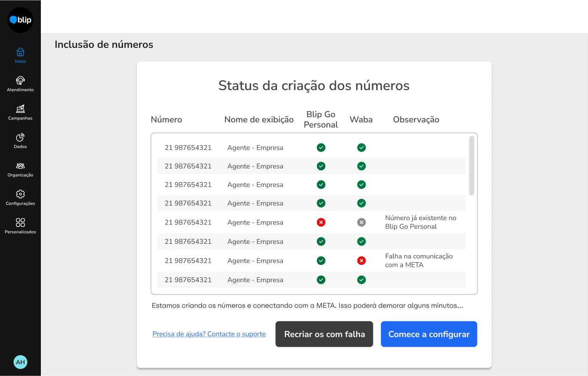The height and width of the screenshot is (376, 588).
Task: Select 'Número já existente no Blip Go Personal' note
Action: 421,222
